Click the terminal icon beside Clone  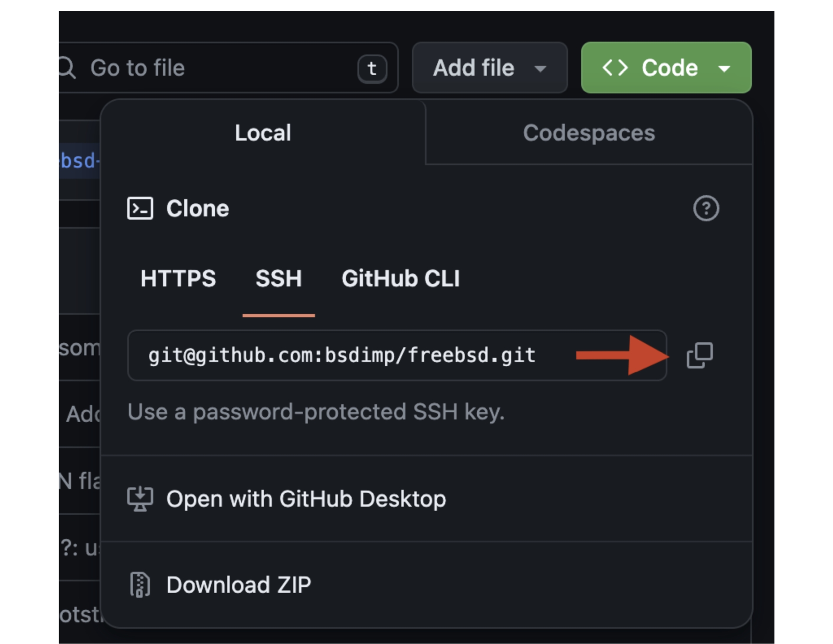[x=140, y=208]
